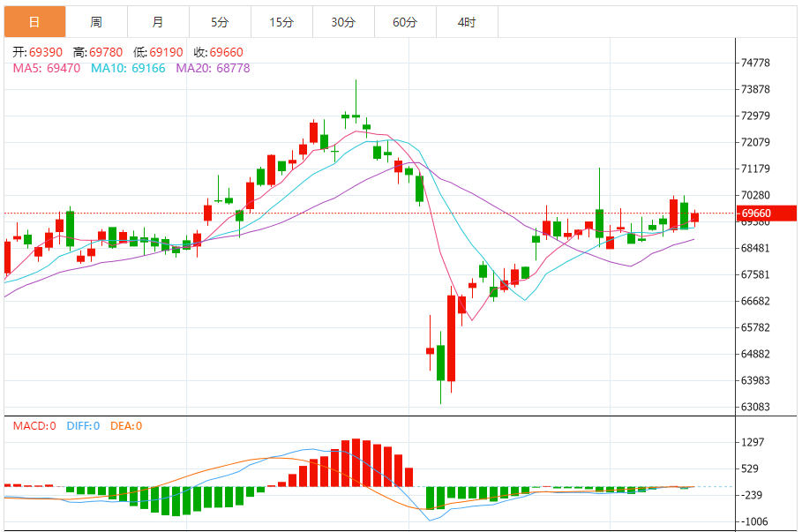Select the 日 daily timeframe tab

coord(34,22)
